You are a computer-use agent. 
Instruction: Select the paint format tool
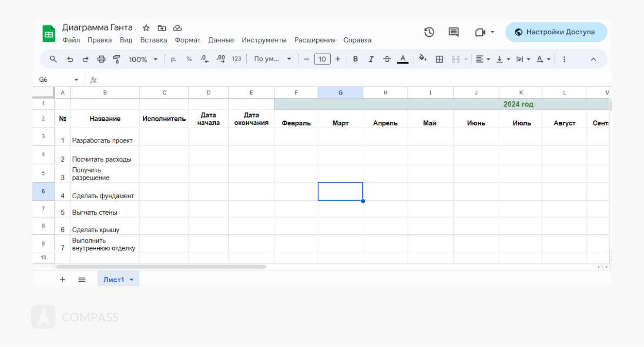tap(117, 59)
